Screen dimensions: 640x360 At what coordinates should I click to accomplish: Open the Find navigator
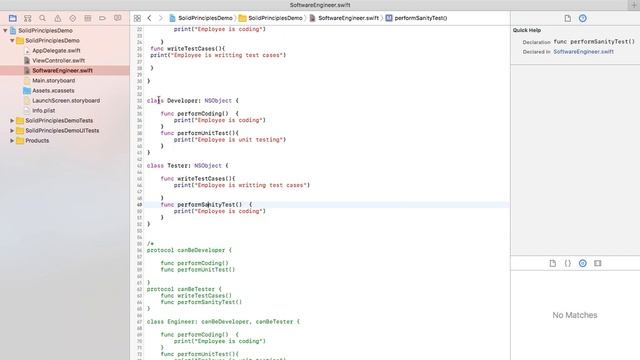pyautogui.click(x=42, y=18)
